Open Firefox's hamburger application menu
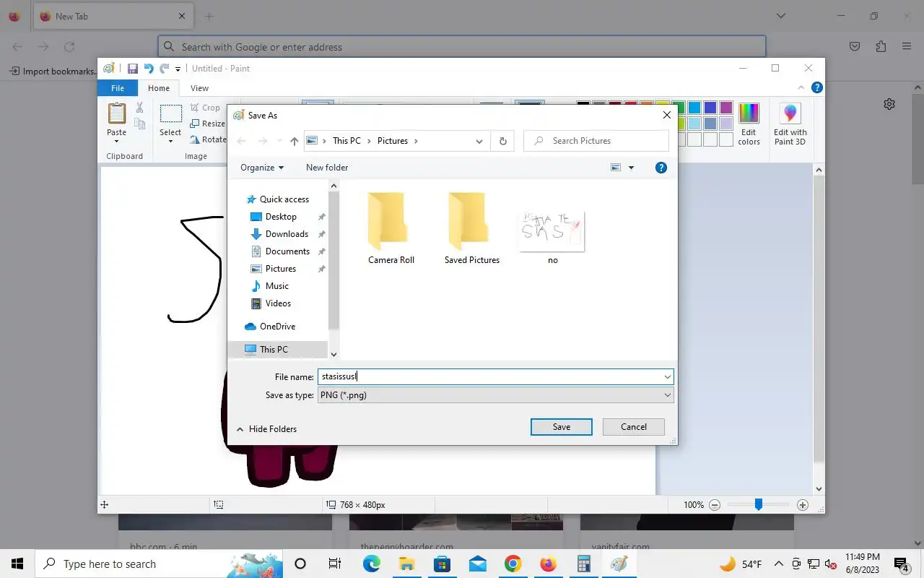Screen dimensions: 924x578 (907, 46)
